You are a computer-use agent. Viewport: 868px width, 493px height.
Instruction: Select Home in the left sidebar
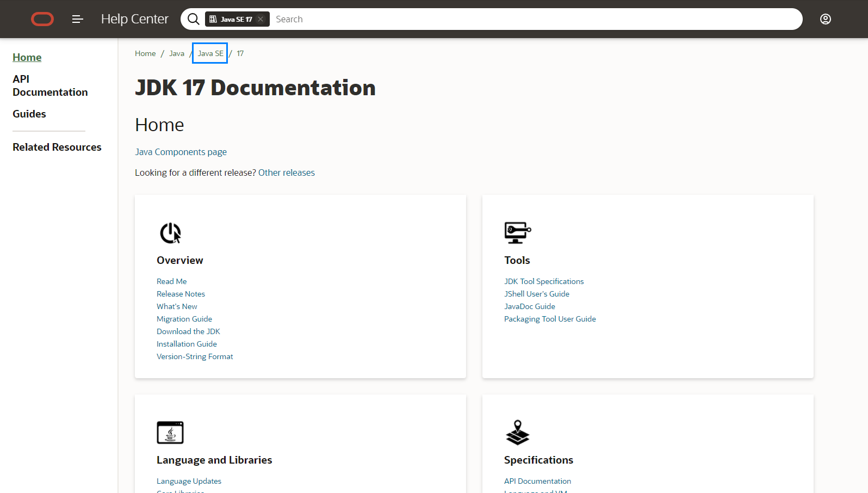pos(27,57)
